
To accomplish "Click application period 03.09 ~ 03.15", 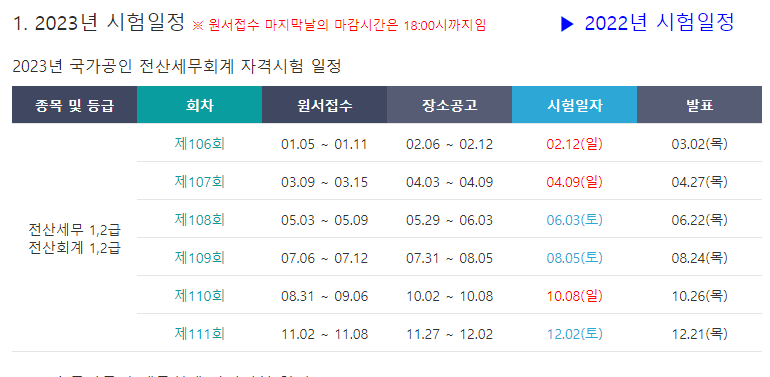I will tap(324, 183).
